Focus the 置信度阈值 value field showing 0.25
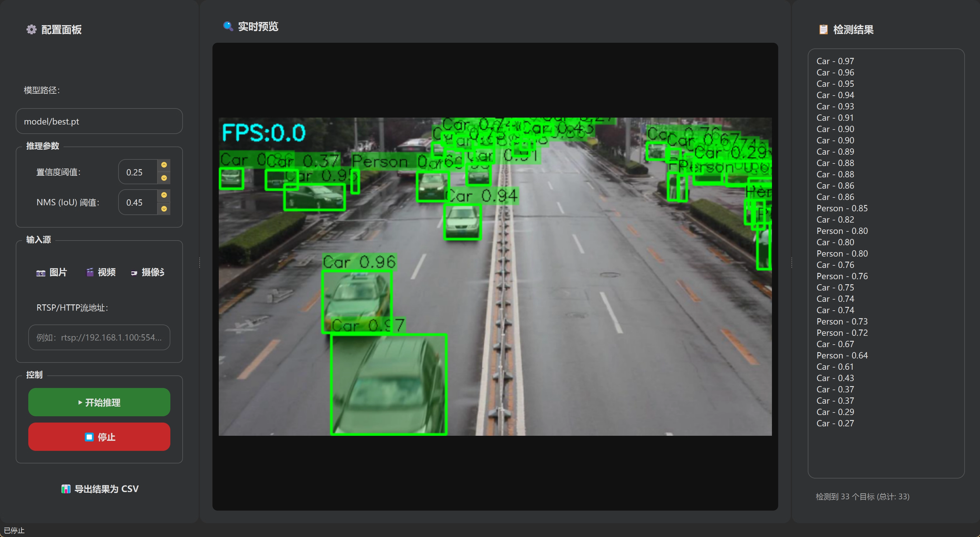 point(138,172)
